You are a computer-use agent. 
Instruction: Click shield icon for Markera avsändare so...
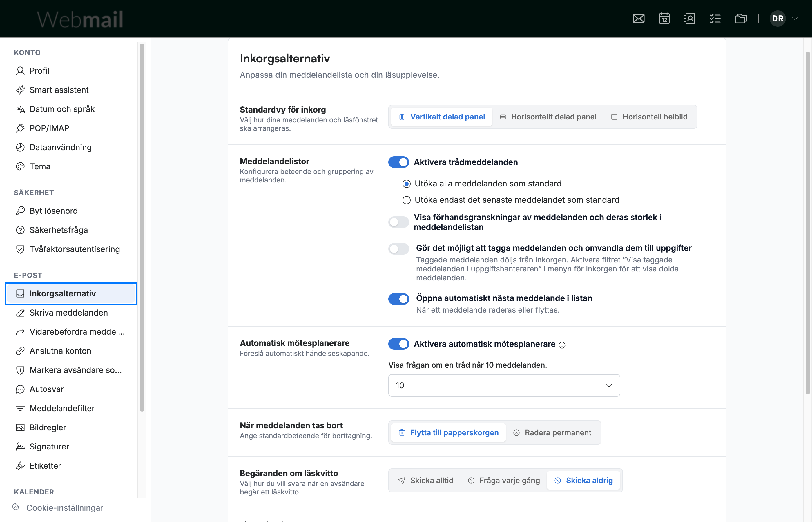pos(20,370)
